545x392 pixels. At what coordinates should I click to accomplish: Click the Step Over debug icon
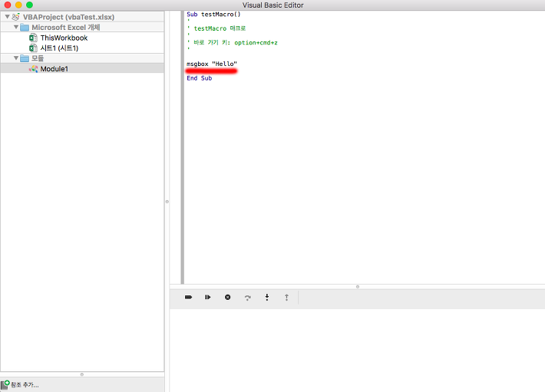pyautogui.click(x=247, y=298)
